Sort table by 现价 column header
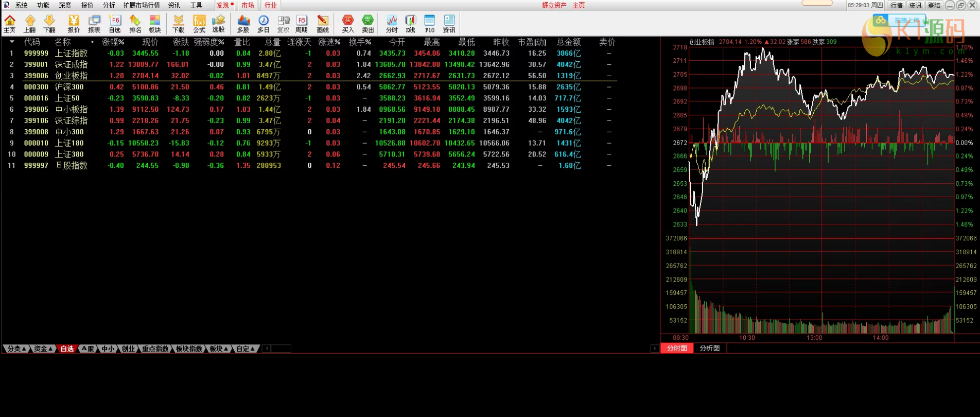The image size is (980, 417). point(150,42)
